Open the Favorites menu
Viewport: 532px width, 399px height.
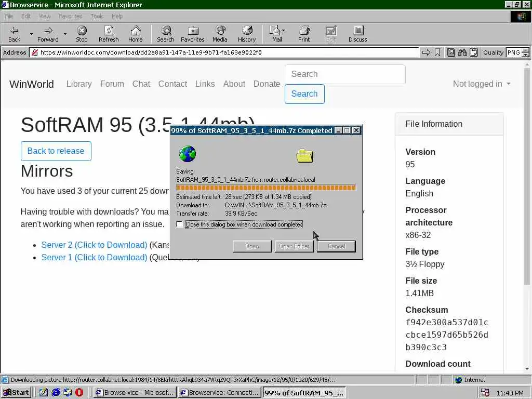70,16
